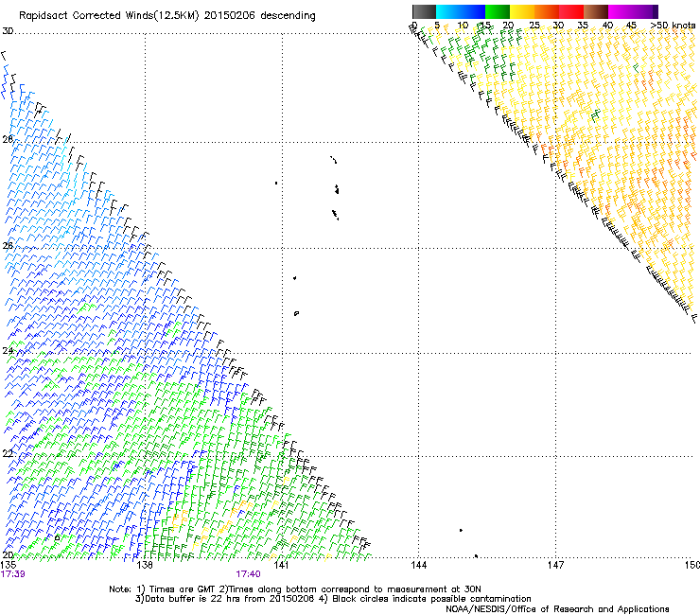Screen dimensions: 700x615
Task: Click the plot title 'Rapidscat Corrected Winds(12.5KM)'
Action: (109, 16)
